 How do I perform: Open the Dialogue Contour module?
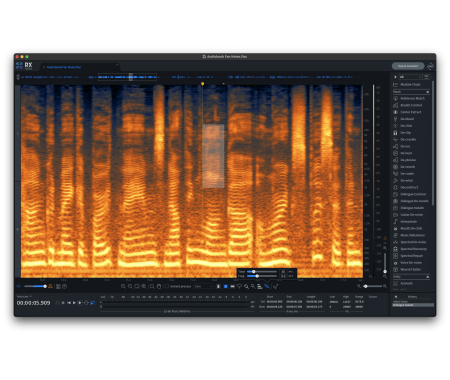pos(412,194)
